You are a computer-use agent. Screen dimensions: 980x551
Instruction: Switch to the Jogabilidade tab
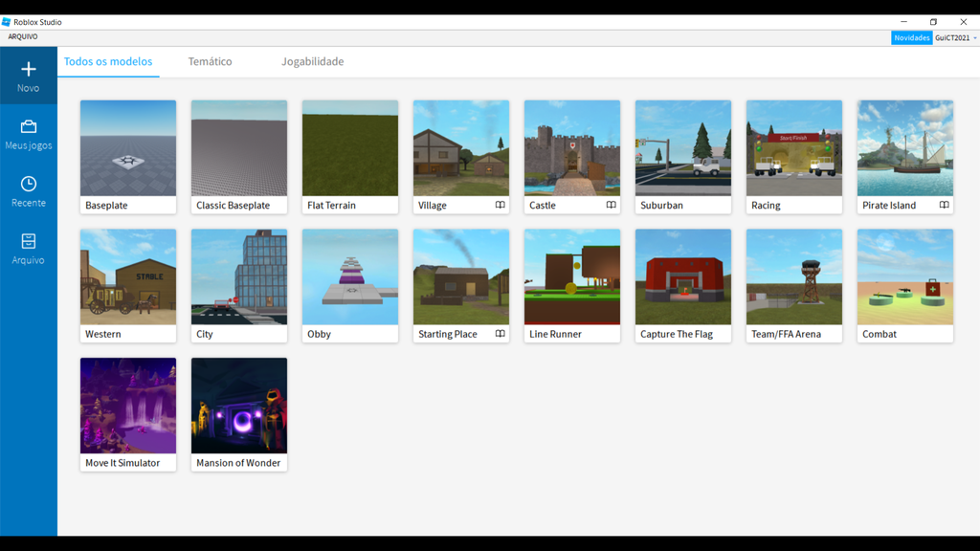click(313, 61)
